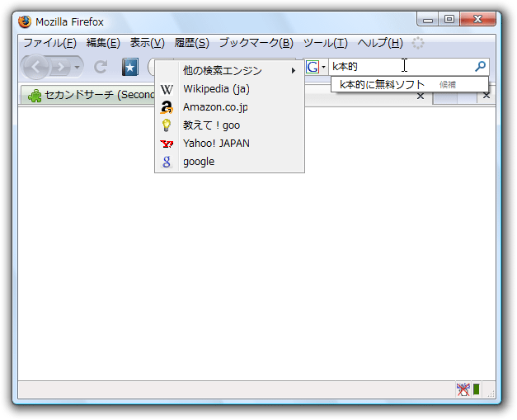
Task: Click the blue google g icon
Action: click(167, 162)
